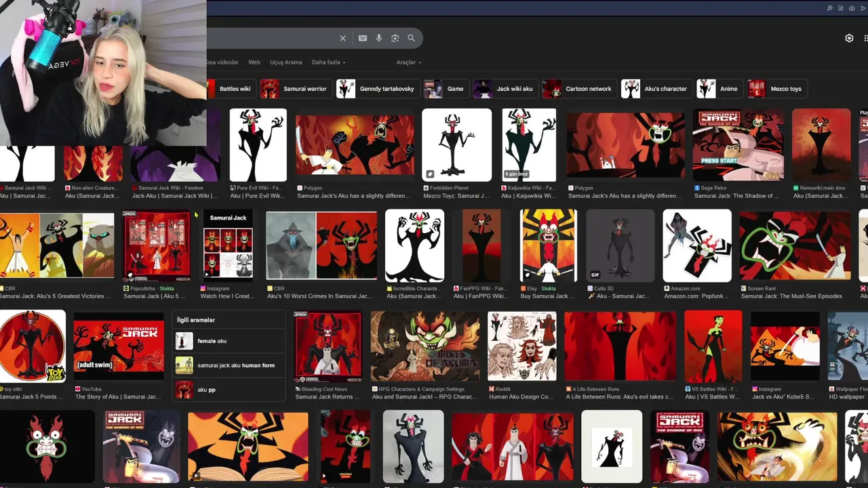The image size is (868, 488).
Task: Open the Toy Stikr round Aku sticker image
Action: (x=33, y=347)
